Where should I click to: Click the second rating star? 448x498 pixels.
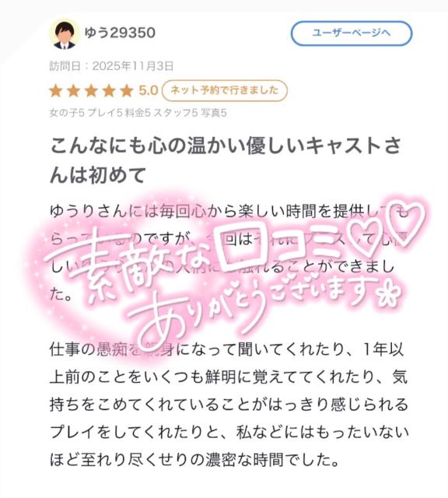(73, 91)
